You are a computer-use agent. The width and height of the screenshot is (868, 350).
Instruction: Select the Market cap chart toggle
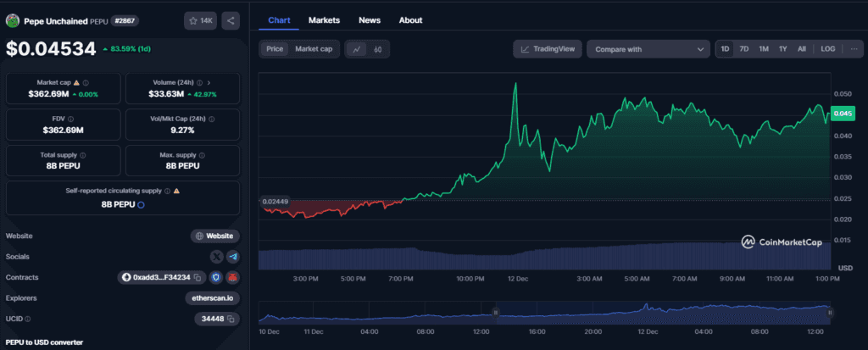[314, 49]
